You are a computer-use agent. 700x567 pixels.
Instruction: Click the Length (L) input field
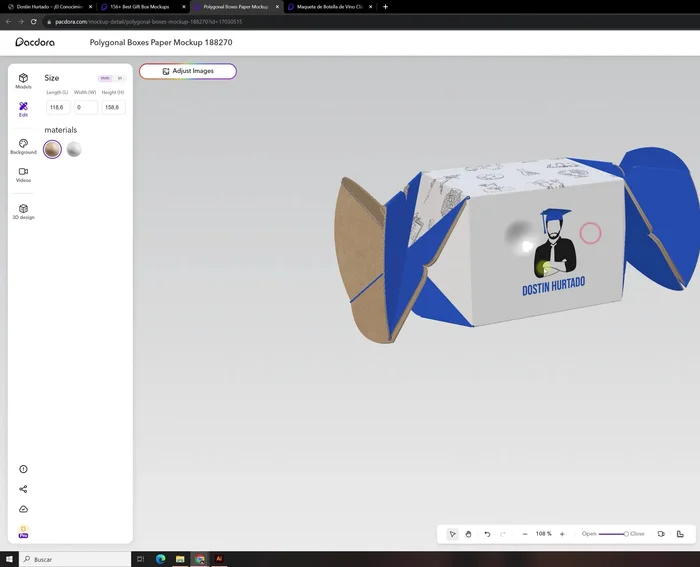tap(58, 107)
